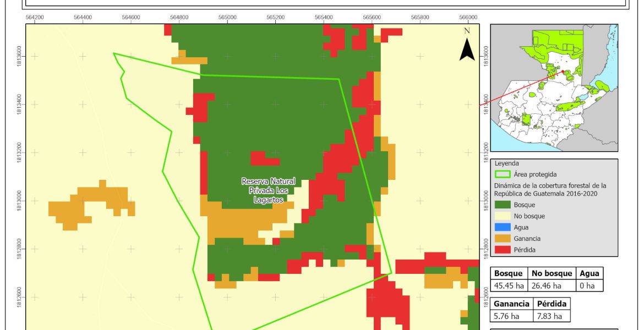Select the No bosque legend swatch
This screenshot has width=644, height=330.
coord(502,216)
